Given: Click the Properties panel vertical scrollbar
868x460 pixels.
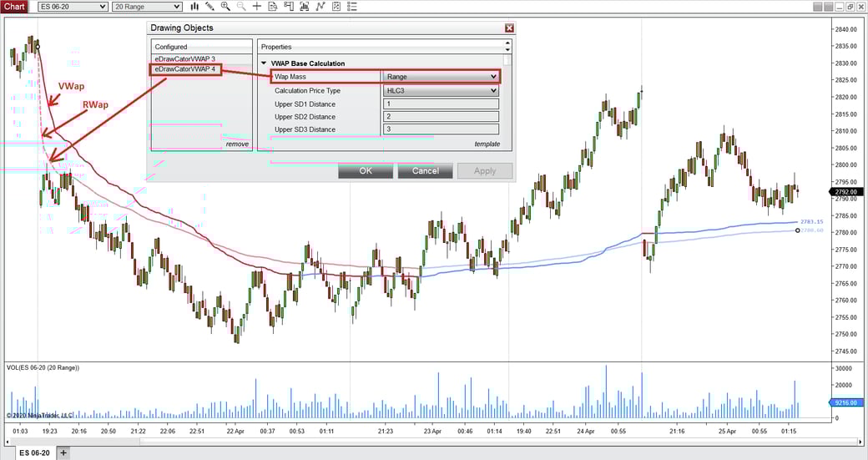Looking at the screenshot, I should [508, 61].
